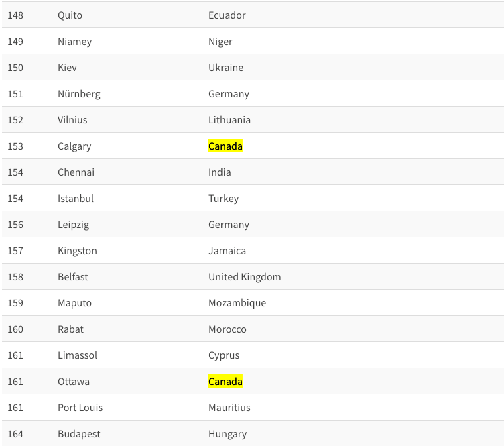Click the Turkey country text
This screenshot has height=446, width=504.
coord(224,199)
